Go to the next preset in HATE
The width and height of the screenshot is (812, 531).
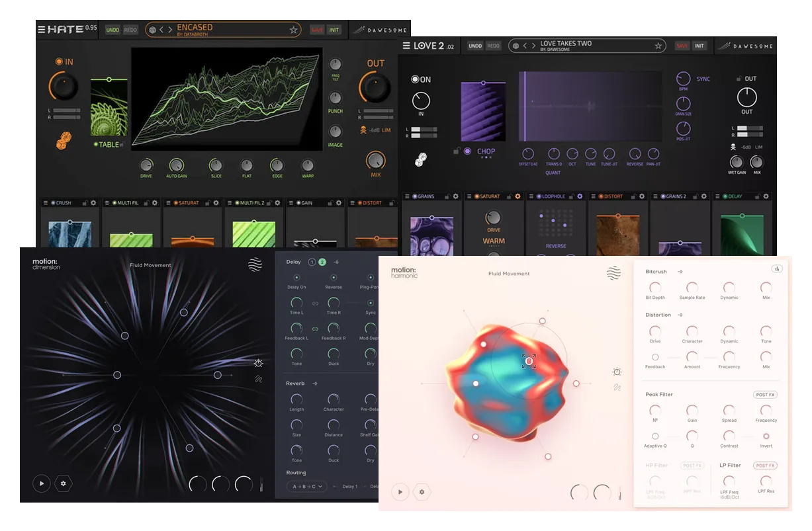click(x=170, y=30)
